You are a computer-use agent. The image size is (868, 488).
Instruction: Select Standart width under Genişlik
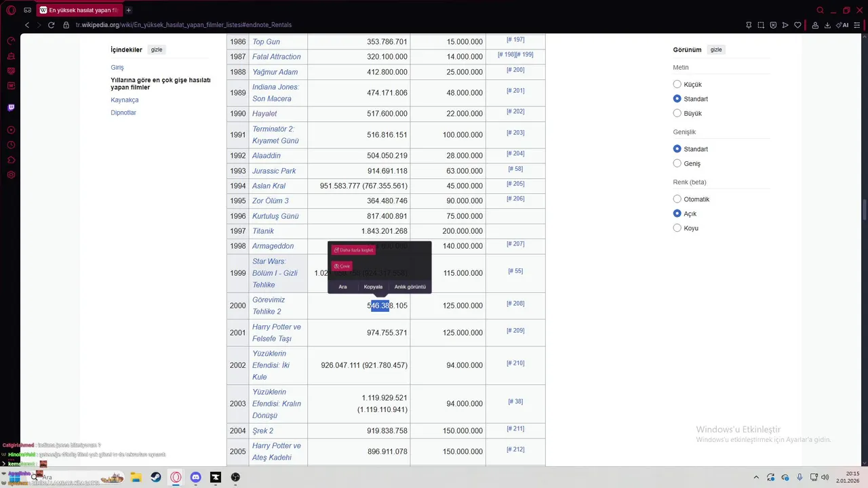[x=677, y=148]
